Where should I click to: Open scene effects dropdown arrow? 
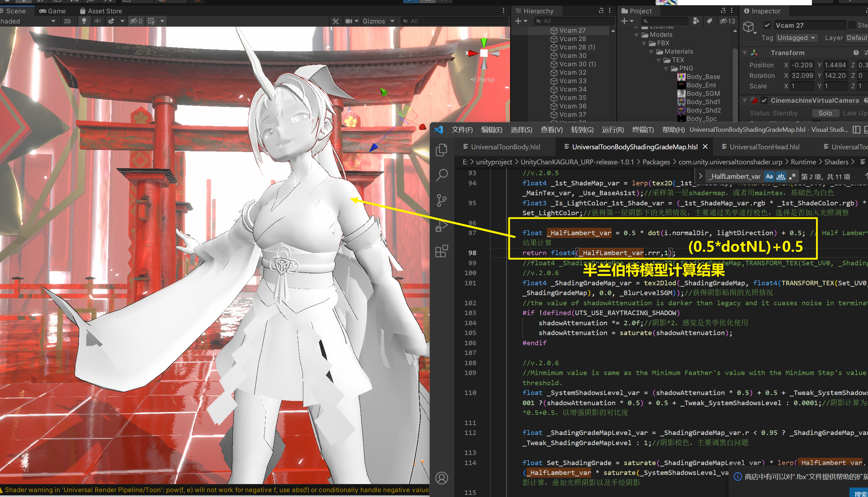tap(122, 21)
